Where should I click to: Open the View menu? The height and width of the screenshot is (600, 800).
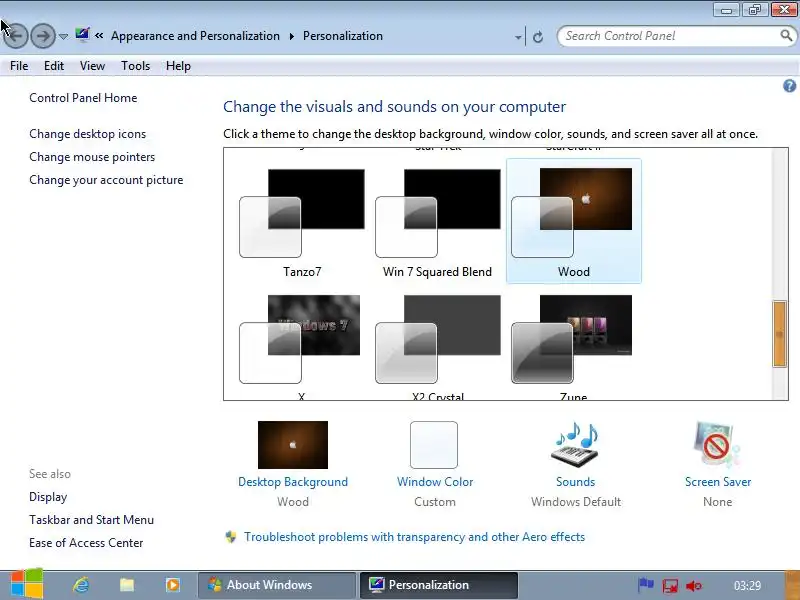(92, 66)
